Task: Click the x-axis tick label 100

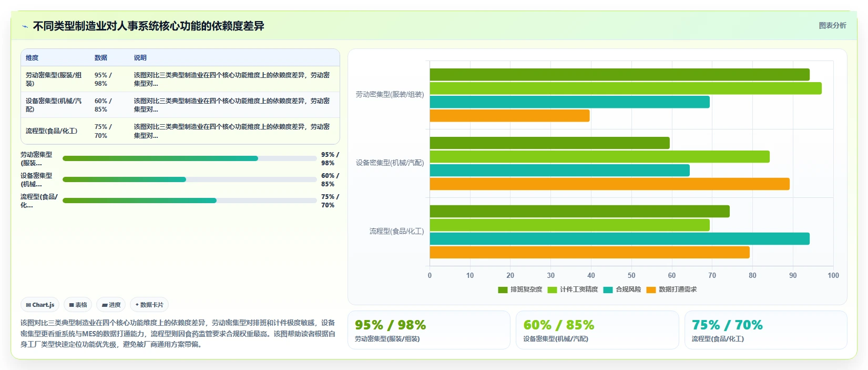Action: pyautogui.click(x=833, y=275)
